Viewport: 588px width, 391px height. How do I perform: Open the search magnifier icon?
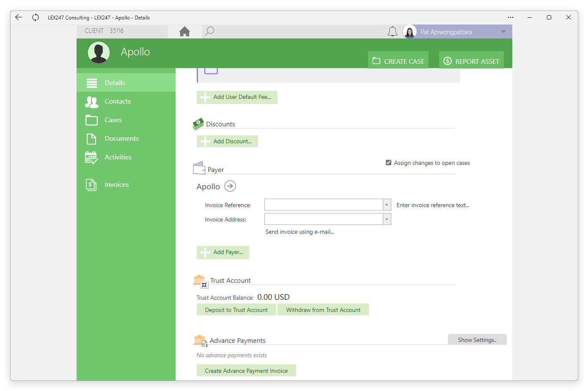pyautogui.click(x=209, y=31)
